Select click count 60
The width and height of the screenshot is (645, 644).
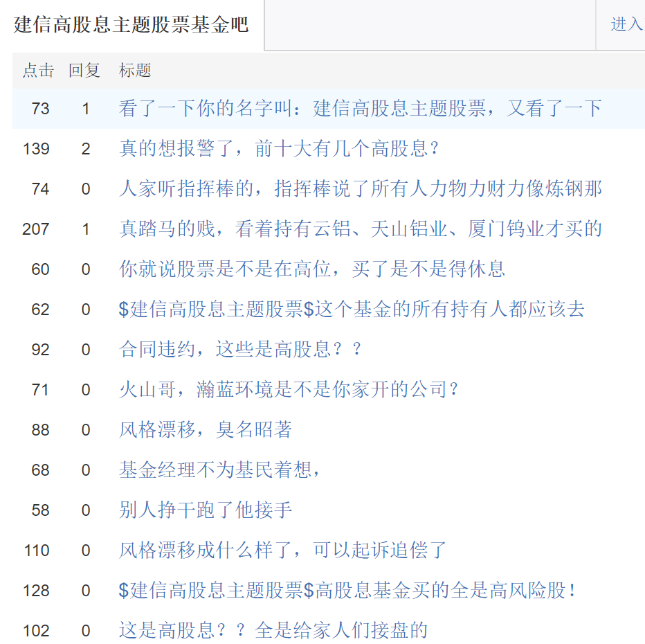point(40,269)
